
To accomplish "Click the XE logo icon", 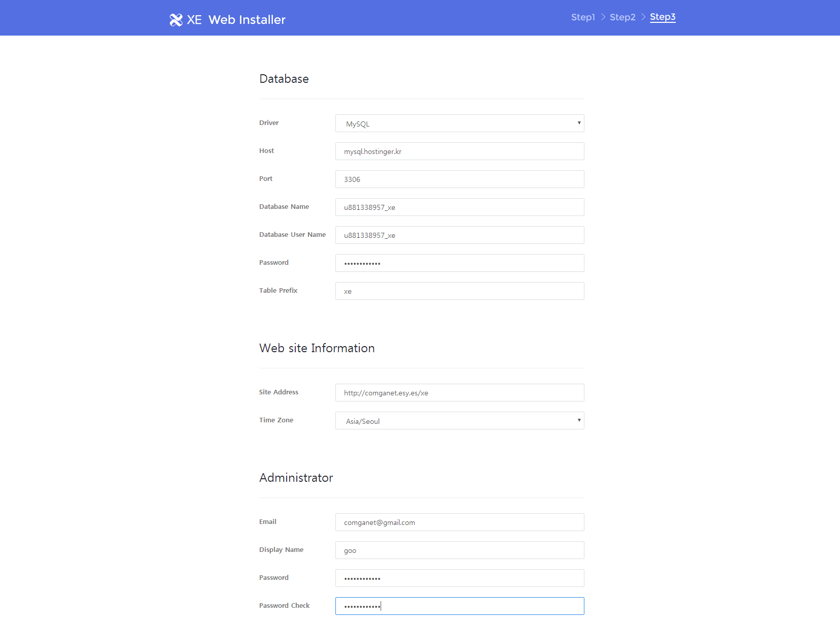I will coord(176,20).
